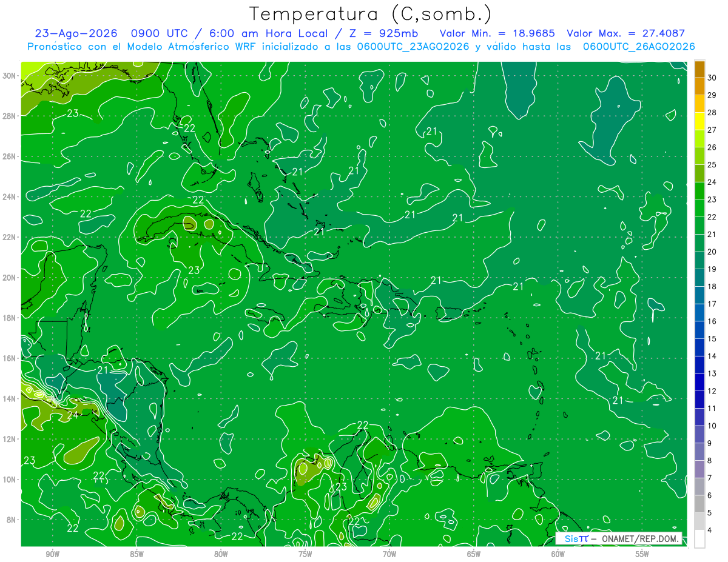Viewport: 728px width, 562px height.
Task: Click color scale label "30"
Action: [712, 78]
